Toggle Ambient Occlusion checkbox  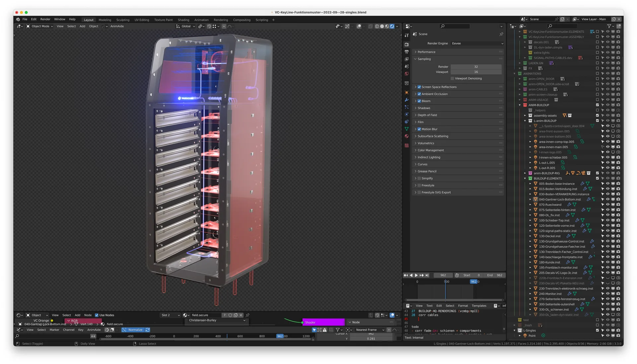coord(419,94)
